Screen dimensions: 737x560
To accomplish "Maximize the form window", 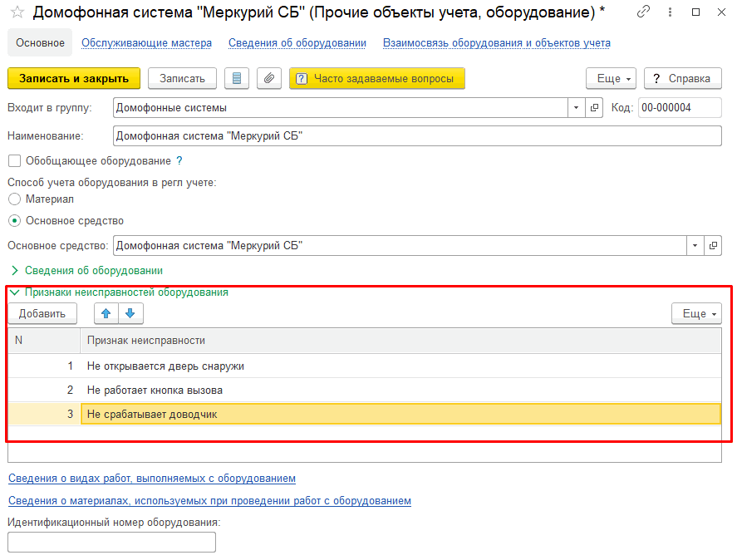I will (696, 12).
